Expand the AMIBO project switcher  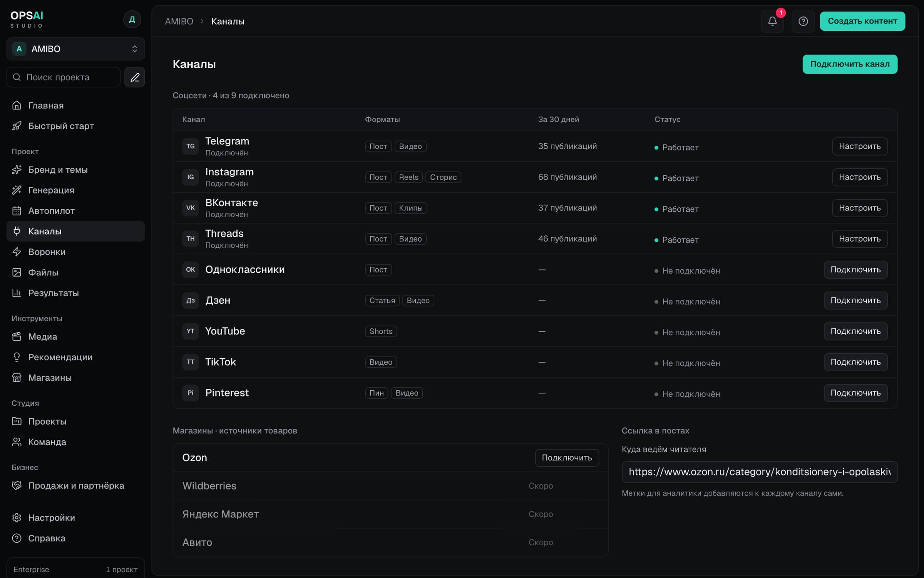tap(75, 49)
